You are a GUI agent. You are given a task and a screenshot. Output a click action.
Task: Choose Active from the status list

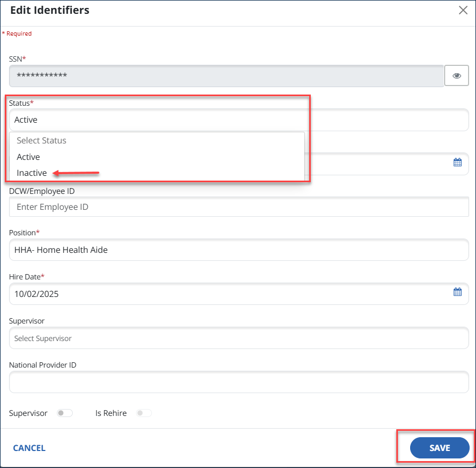coord(29,157)
